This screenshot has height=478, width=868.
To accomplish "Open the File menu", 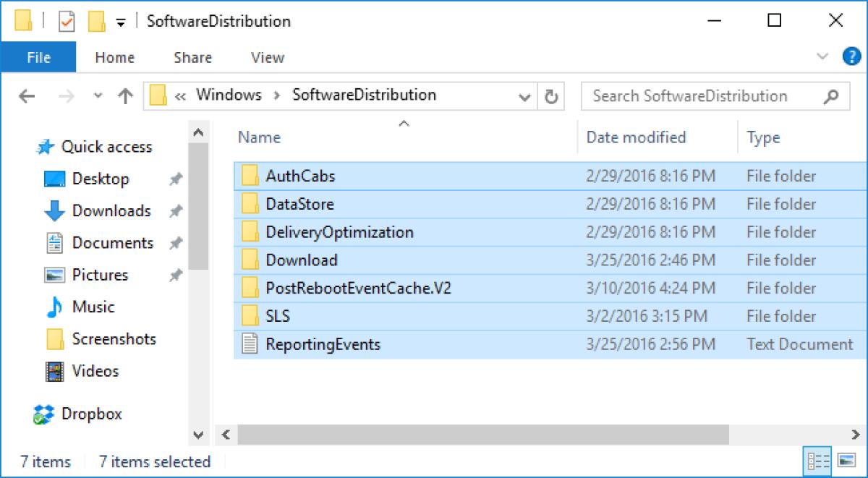I will point(38,57).
